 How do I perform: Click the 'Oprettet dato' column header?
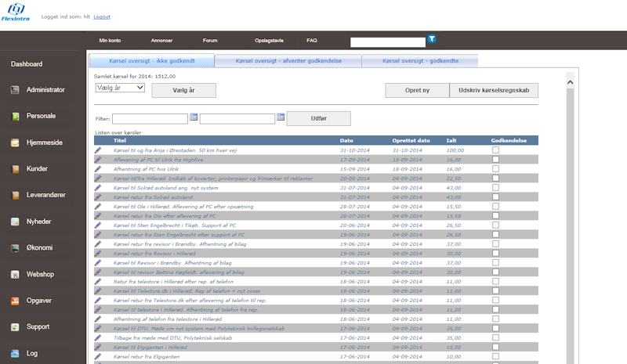[411, 140]
